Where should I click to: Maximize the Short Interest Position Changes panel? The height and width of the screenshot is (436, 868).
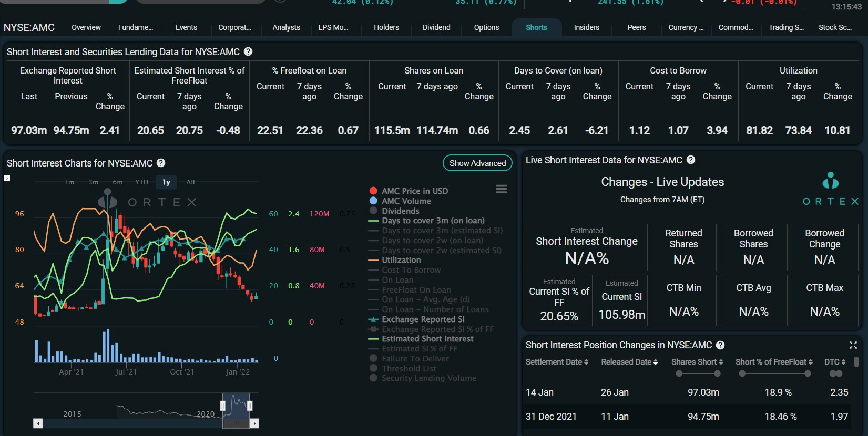(x=853, y=345)
